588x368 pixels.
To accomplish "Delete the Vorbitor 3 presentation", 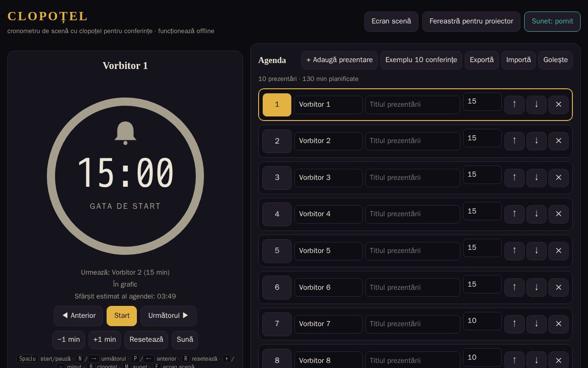I will click(x=559, y=178).
